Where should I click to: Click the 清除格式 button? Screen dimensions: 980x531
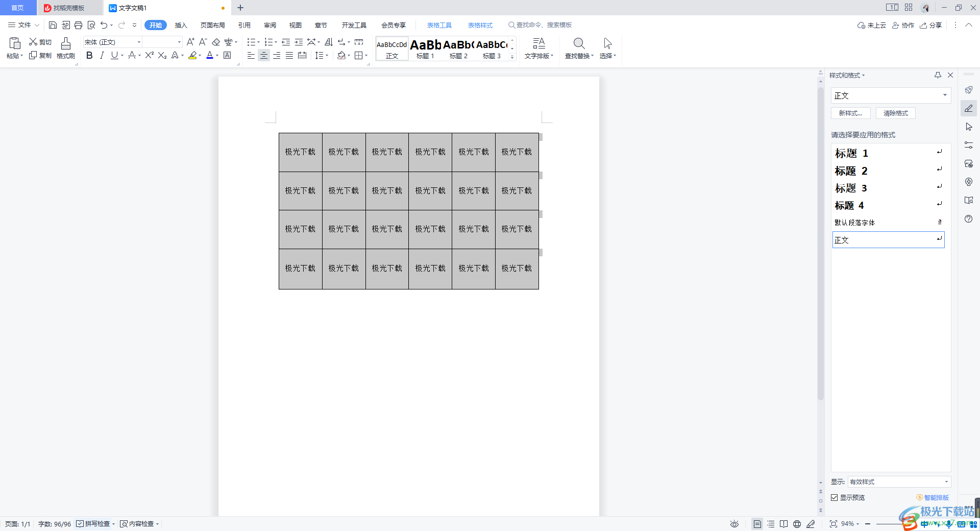[896, 113]
